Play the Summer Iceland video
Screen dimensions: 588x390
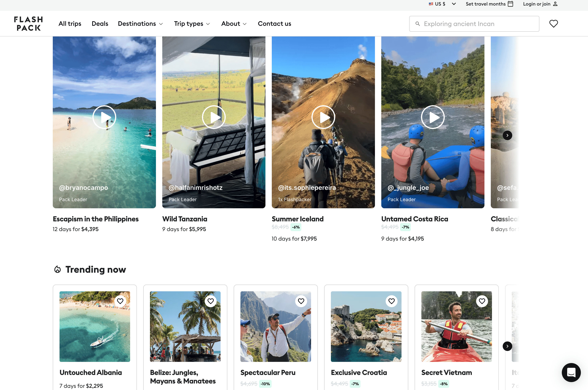click(323, 117)
